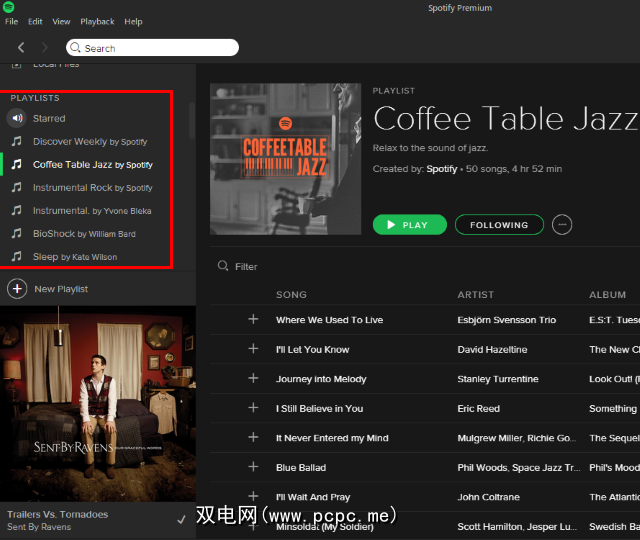Viewport: 640px width, 540px height.
Task: Go back with the left arrow
Action: point(21,48)
